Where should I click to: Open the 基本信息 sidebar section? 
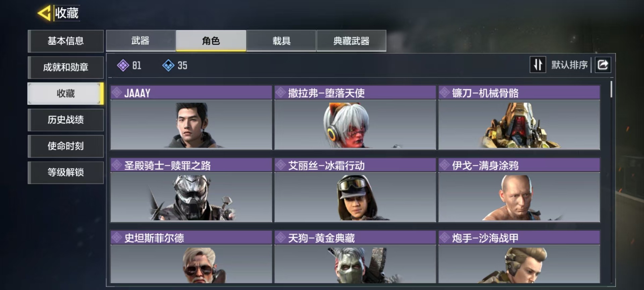click(x=66, y=41)
